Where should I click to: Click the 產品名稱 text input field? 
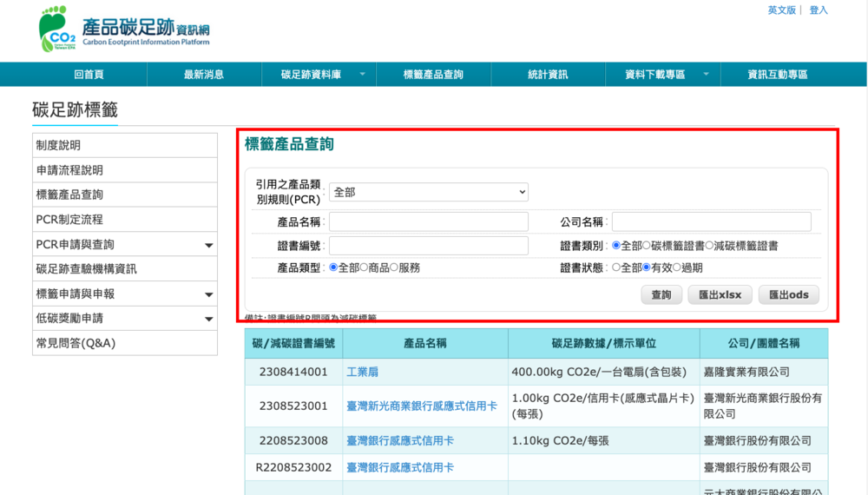(429, 221)
